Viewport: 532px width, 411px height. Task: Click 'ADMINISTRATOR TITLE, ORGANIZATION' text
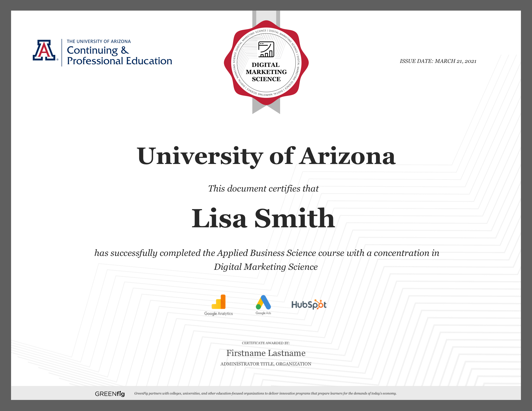(266, 364)
